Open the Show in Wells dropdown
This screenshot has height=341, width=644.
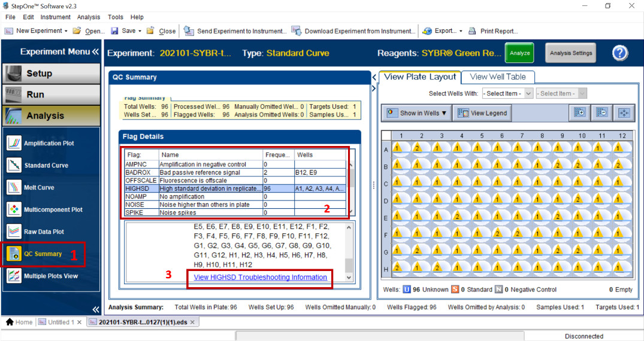(418, 113)
